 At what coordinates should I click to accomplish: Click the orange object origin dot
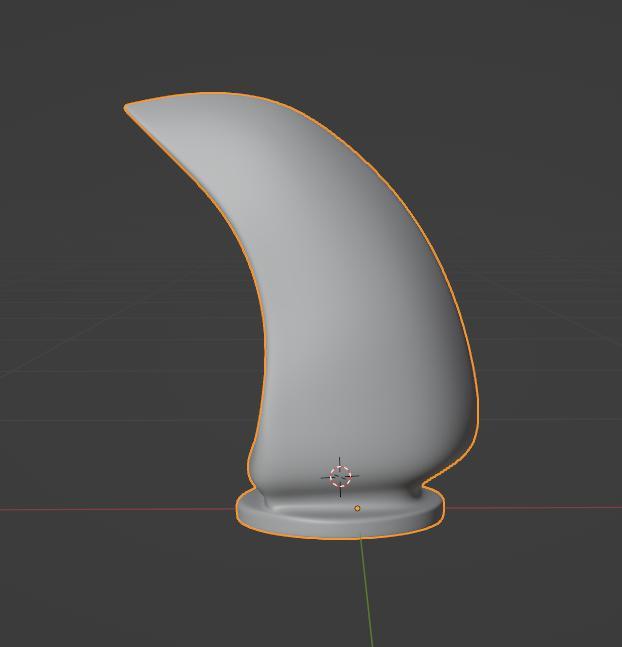[357, 508]
